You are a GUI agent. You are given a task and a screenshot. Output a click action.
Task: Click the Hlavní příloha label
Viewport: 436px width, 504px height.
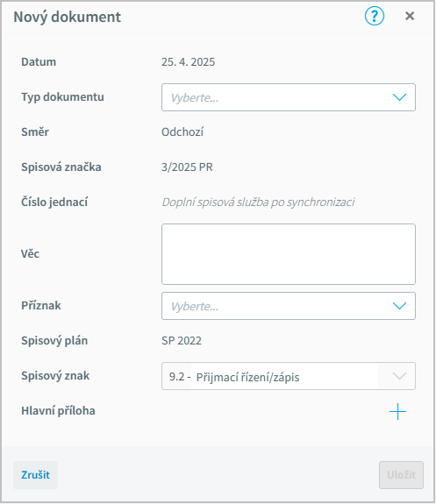click(x=58, y=411)
